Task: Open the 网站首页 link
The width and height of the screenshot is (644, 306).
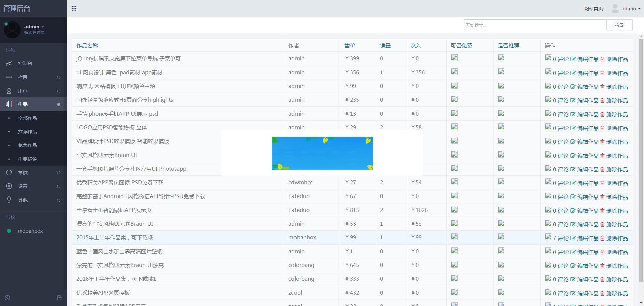Action: tap(593, 9)
